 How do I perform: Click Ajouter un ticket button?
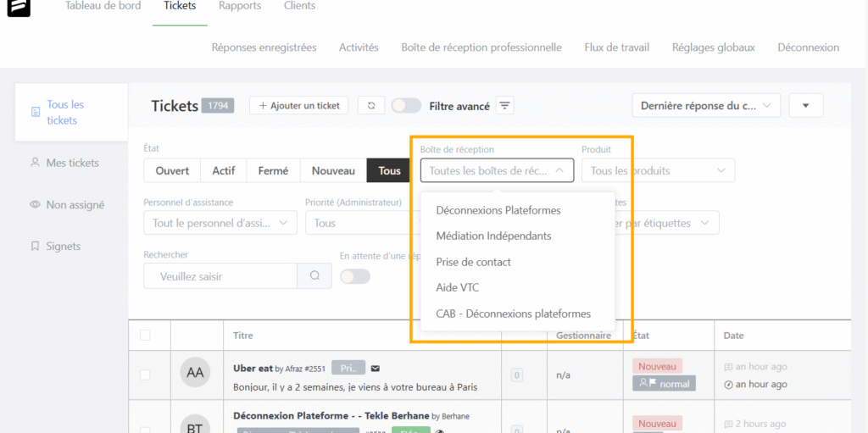click(298, 105)
